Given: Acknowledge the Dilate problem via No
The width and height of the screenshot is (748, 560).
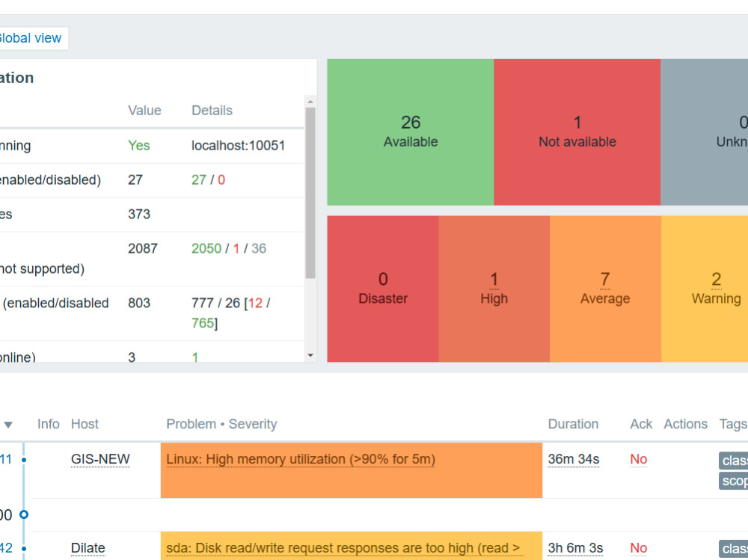Looking at the screenshot, I should coord(638,548).
